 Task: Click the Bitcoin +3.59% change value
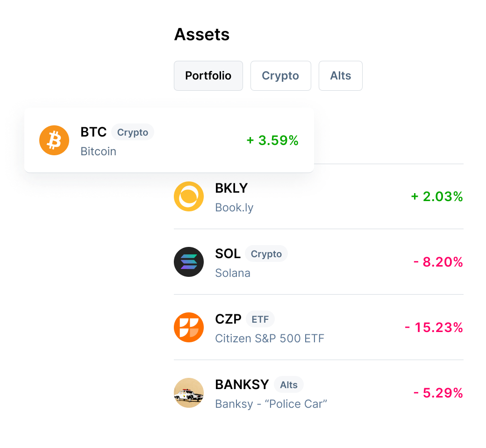click(272, 140)
